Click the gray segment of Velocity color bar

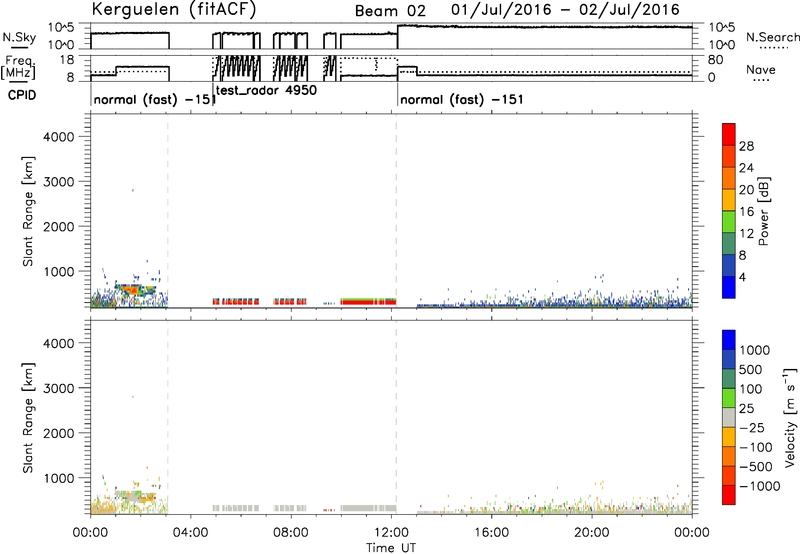(729, 417)
